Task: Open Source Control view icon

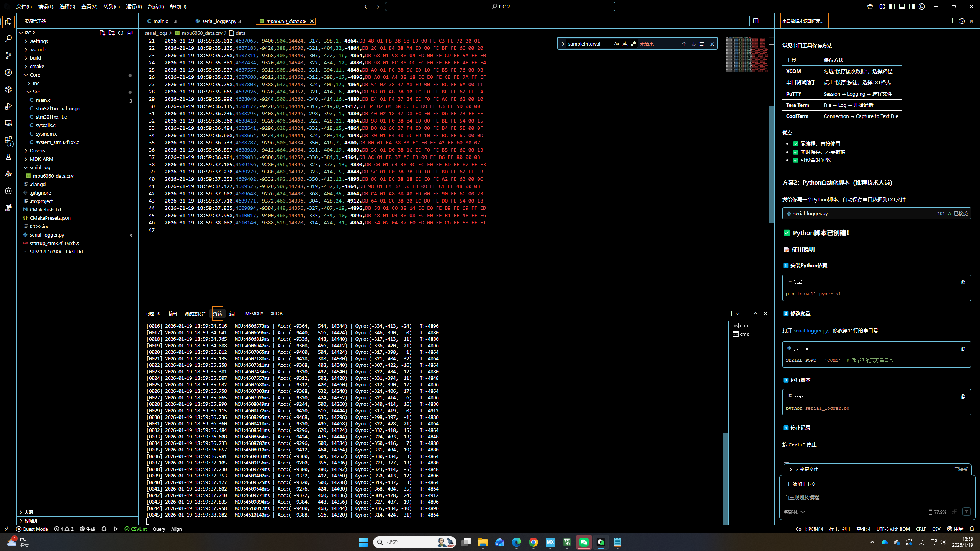Action: 8,56
